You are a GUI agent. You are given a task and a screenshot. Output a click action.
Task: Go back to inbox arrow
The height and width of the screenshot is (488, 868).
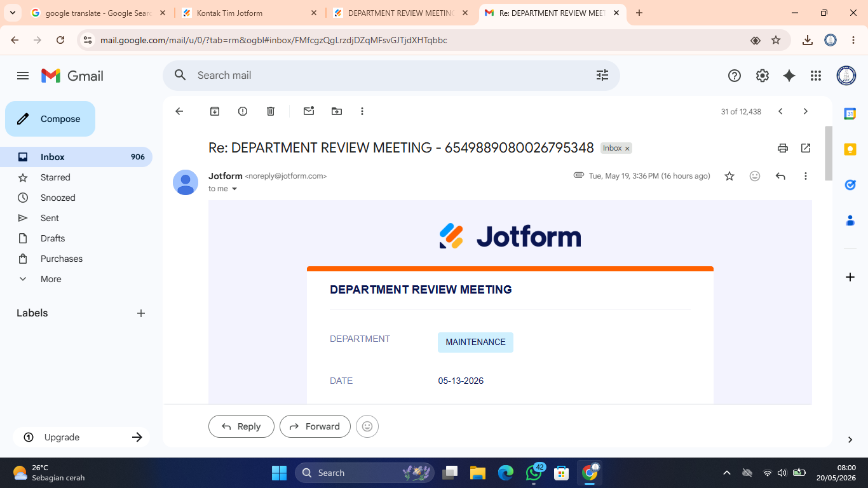[x=179, y=111]
